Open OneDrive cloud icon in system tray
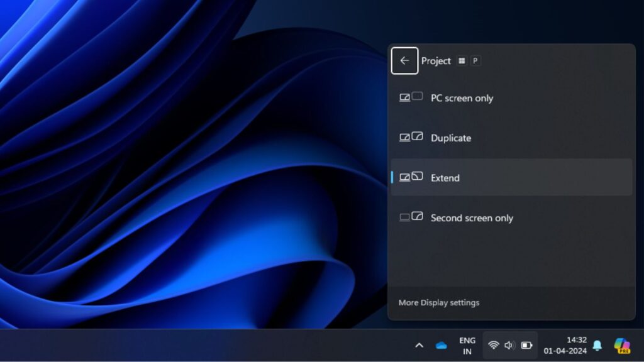The image size is (644, 362). coord(441,345)
